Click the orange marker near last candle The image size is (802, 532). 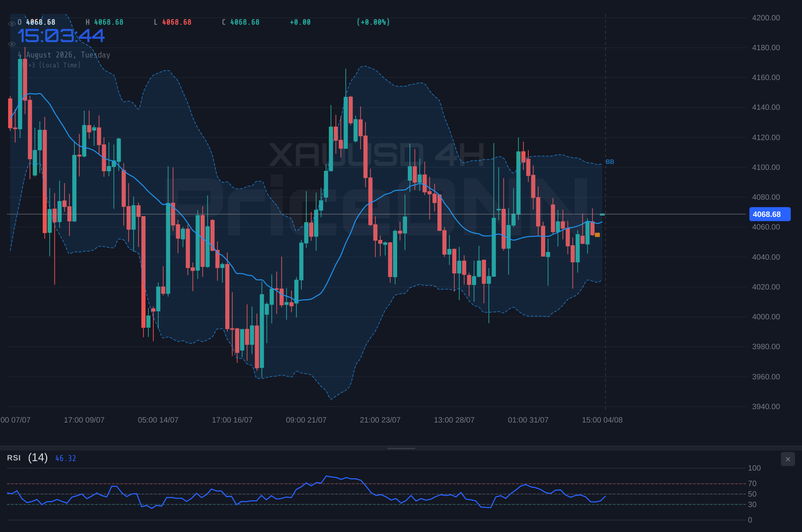(x=597, y=235)
